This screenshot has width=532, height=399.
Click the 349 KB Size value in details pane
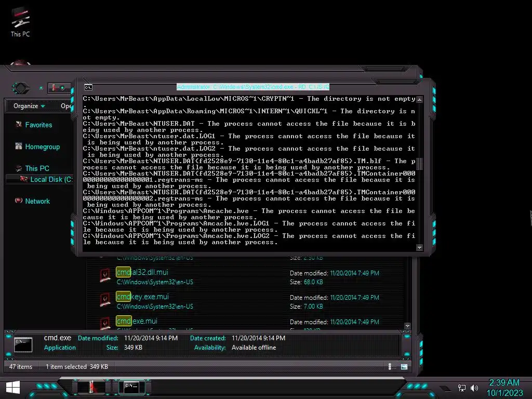tap(133, 348)
